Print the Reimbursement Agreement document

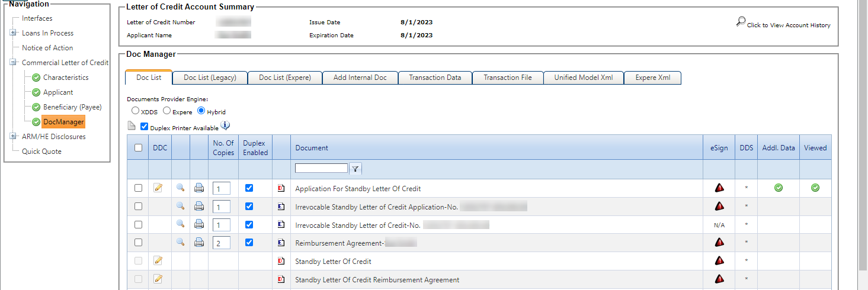[199, 243]
